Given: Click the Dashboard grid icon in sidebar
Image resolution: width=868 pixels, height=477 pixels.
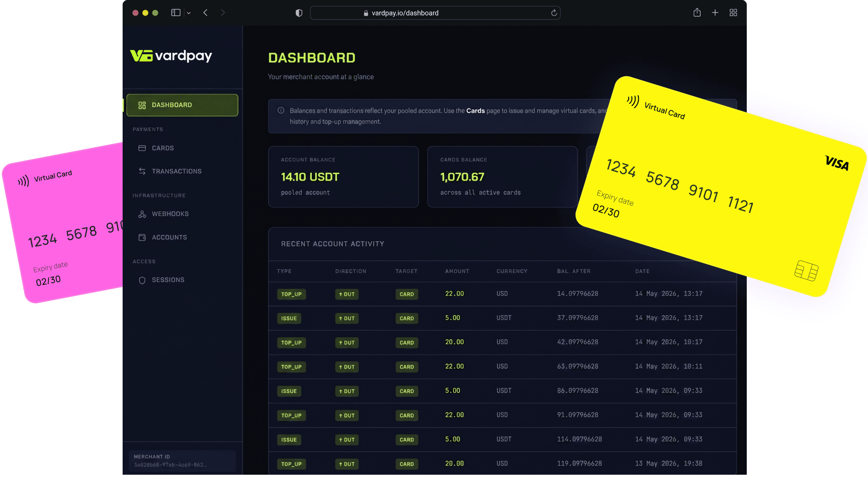Looking at the screenshot, I should [x=142, y=105].
